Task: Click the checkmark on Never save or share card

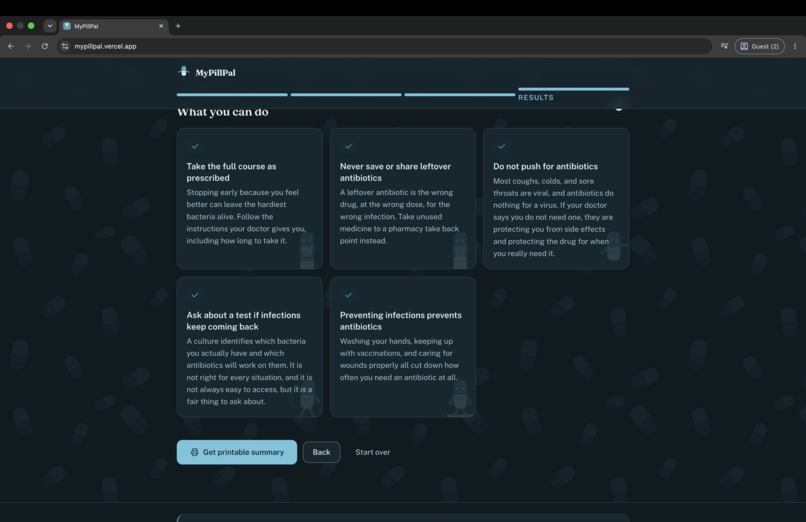Action: 348,146
